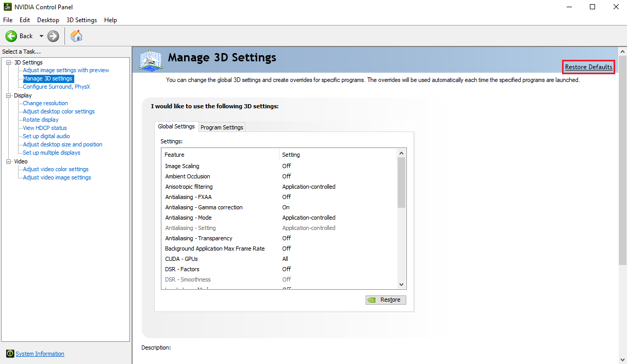Click settings list scroll down arrow
This screenshot has width=627, height=364.
[401, 285]
